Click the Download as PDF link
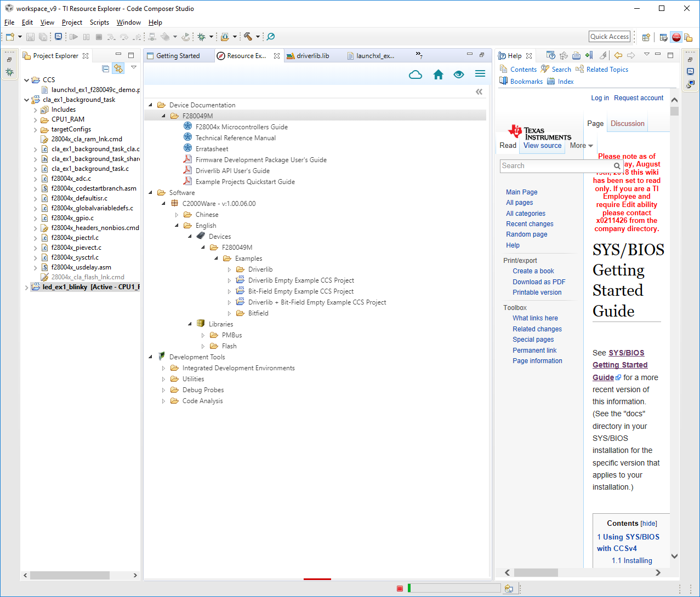The width and height of the screenshot is (700, 597). point(539,282)
